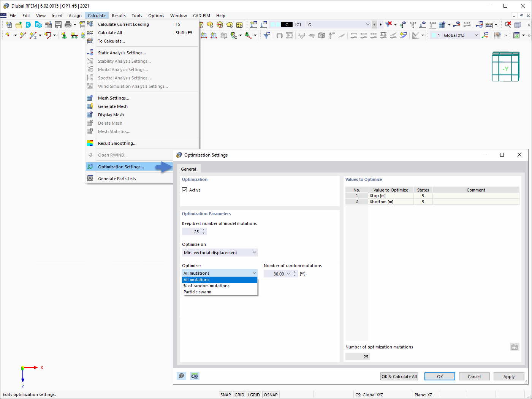The image size is (532, 399).
Task: Click the 3D box view icon
Action: [518, 25]
